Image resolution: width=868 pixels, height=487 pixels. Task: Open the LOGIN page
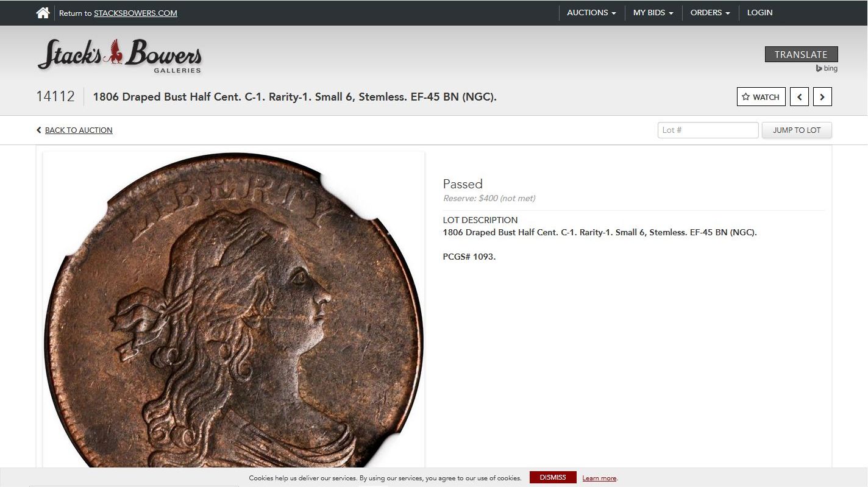click(759, 13)
